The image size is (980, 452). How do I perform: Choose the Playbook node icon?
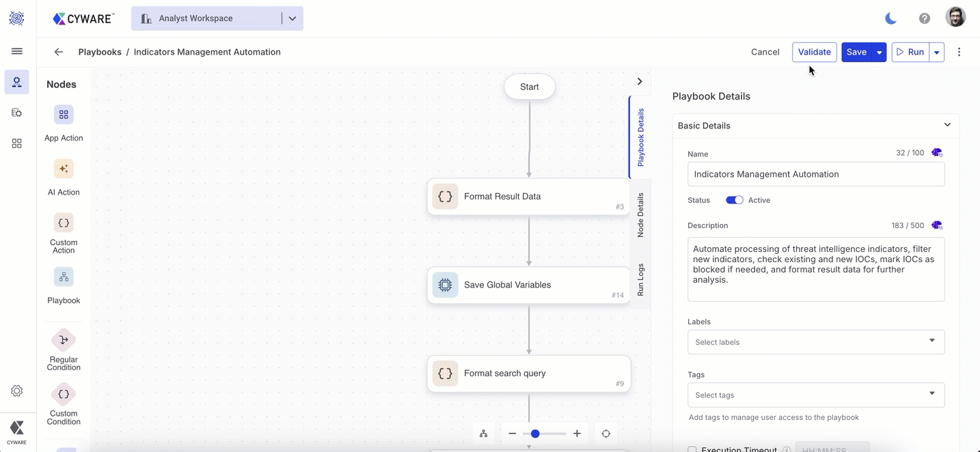[x=64, y=277]
